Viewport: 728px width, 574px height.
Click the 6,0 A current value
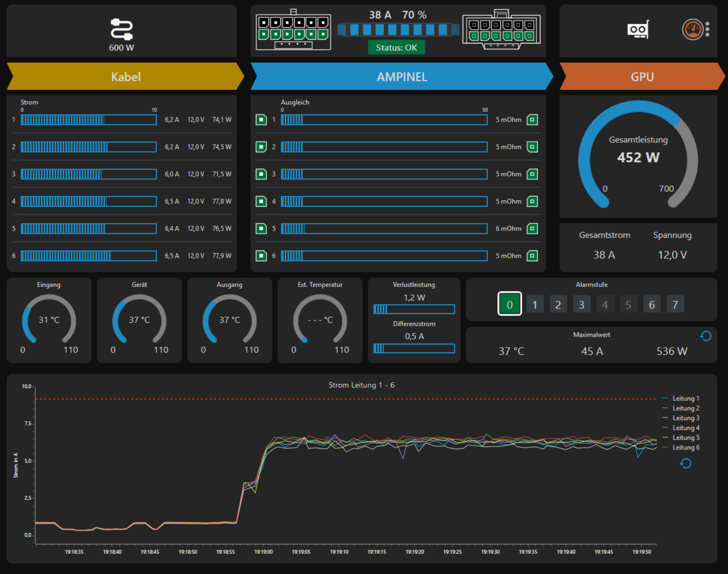pyautogui.click(x=172, y=174)
